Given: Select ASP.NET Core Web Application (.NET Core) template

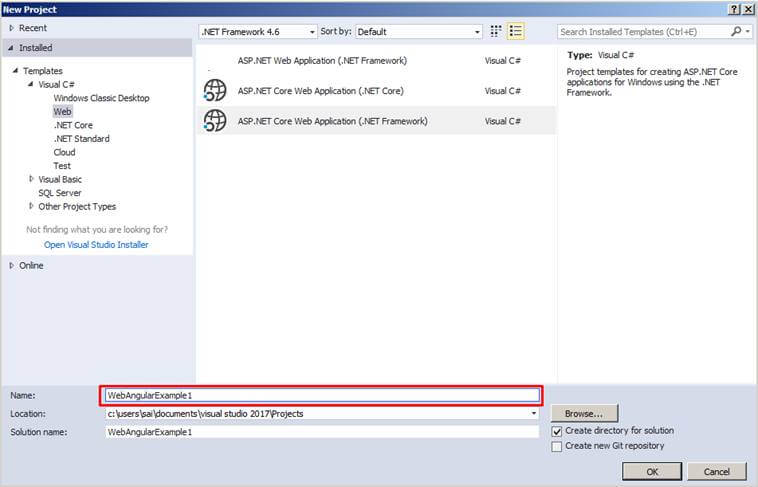Looking at the screenshot, I should point(376,91).
